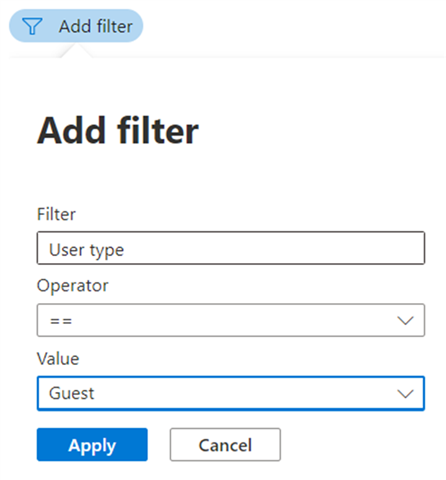Click the white Cancel button label
This screenshot has height=480, width=446.
[225, 445]
